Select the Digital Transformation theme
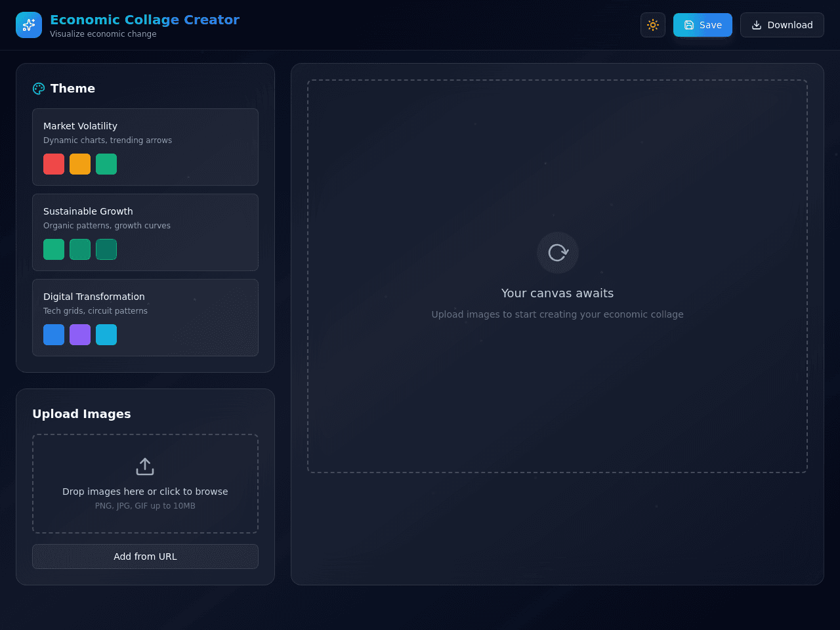The image size is (840, 630). pos(145,318)
